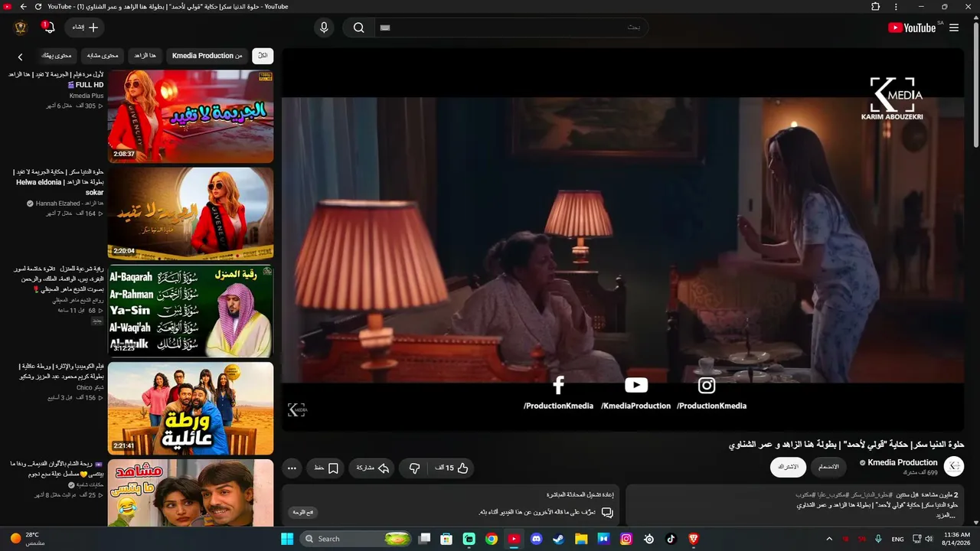Screen dimensions: 980x551
Task: Share the video (مشاركة)
Action: click(x=373, y=468)
